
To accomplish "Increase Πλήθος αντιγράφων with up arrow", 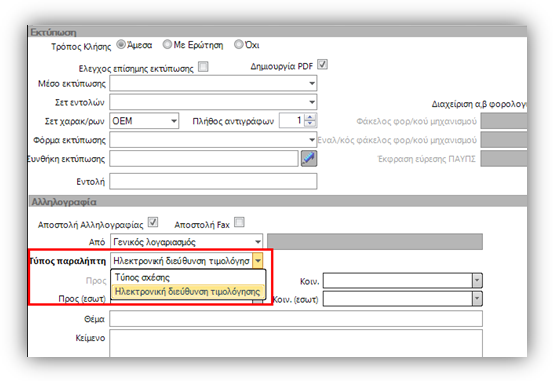I will [310, 117].
